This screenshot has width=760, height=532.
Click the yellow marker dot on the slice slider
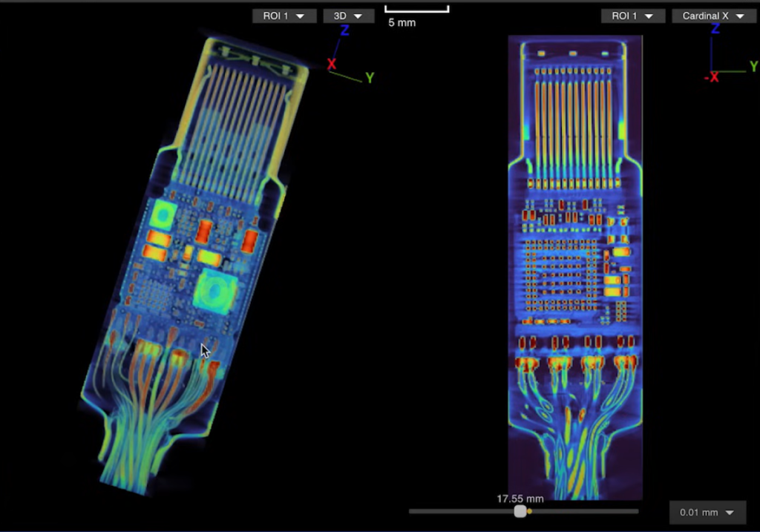click(529, 511)
